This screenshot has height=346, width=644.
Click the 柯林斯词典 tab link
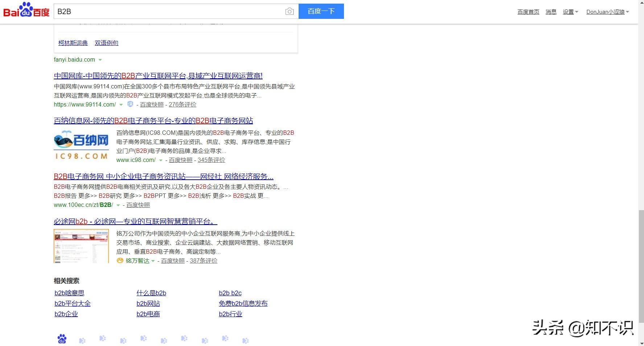73,43
